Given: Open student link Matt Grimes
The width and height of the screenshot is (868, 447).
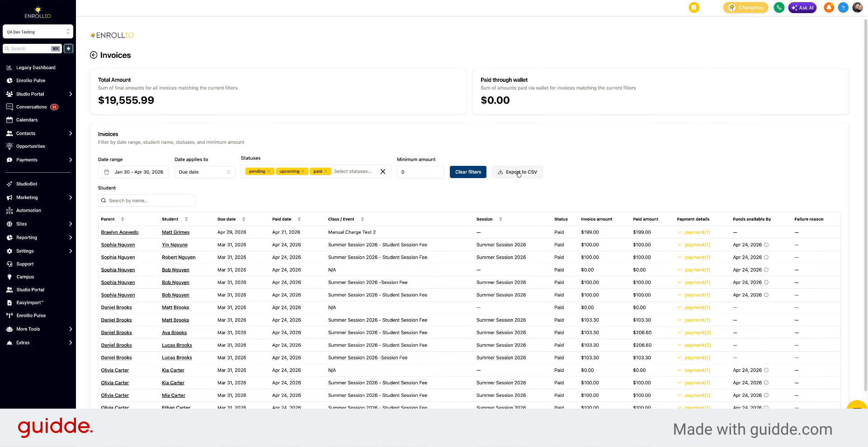Looking at the screenshot, I should [175, 232].
